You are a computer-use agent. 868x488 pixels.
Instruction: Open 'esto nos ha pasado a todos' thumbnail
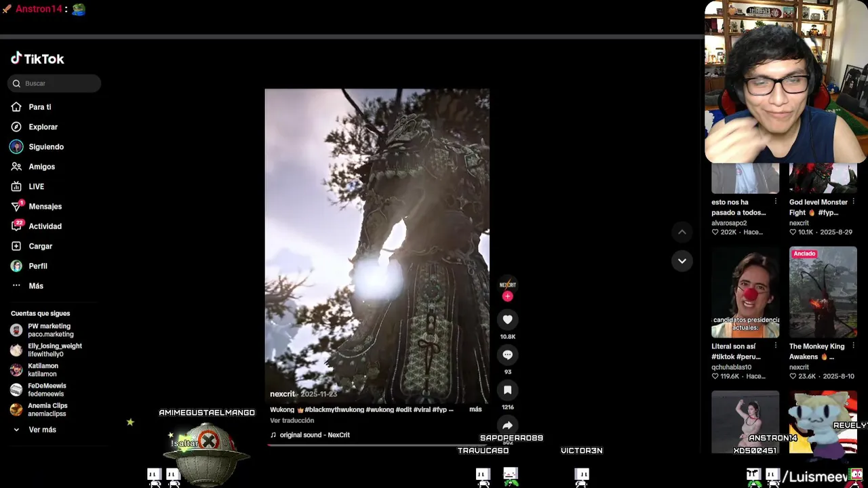pos(745,178)
